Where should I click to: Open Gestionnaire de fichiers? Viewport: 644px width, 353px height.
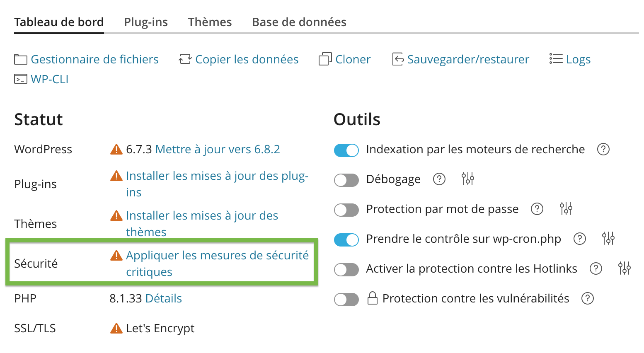click(x=94, y=59)
